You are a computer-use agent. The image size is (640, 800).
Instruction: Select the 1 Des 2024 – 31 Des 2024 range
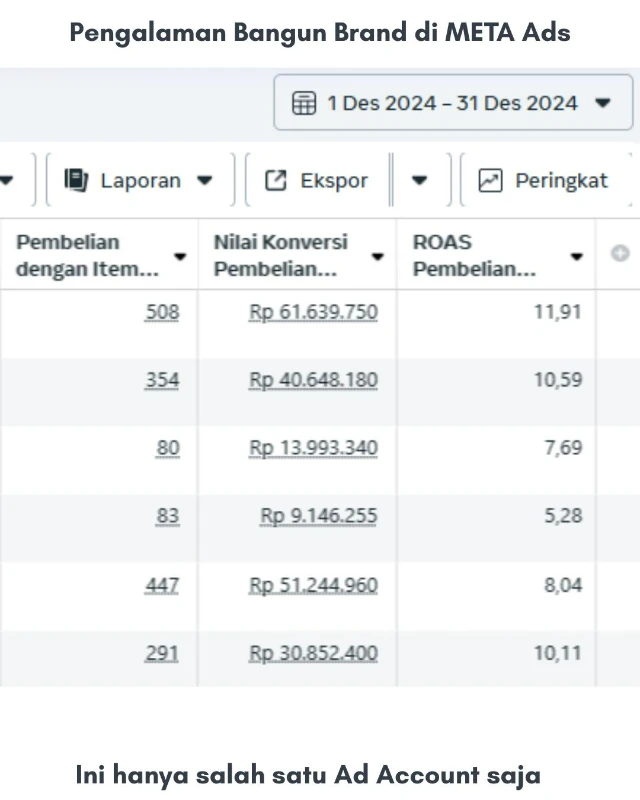click(452, 103)
